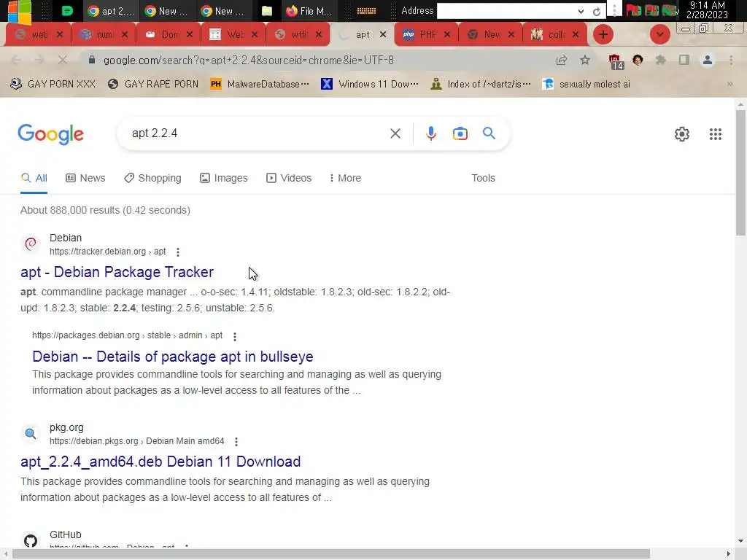Switch to the Videos results tab

[x=289, y=178]
